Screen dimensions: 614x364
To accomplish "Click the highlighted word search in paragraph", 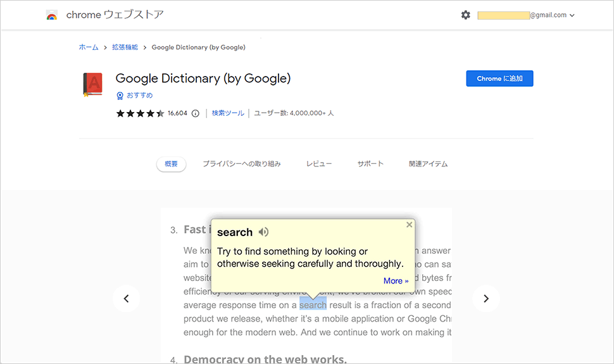I will [x=313, y=305].
